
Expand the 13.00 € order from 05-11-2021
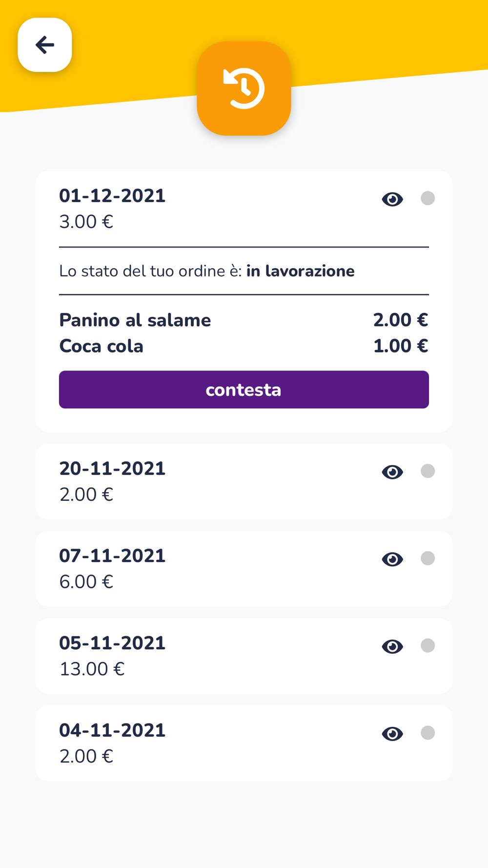coord(92,669)
